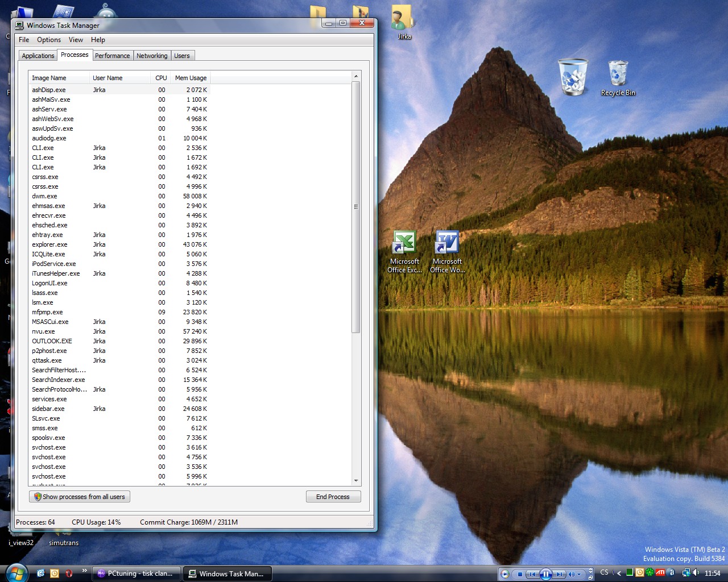
Task: Sort processes by CPU column
Action: click(x=161, y=78)
